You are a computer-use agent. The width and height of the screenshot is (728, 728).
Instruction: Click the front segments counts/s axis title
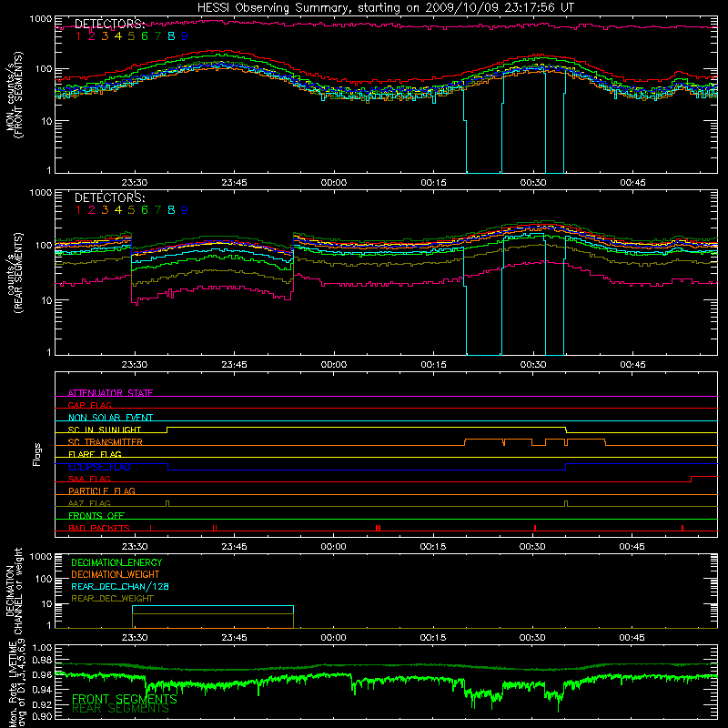[14, 95]
